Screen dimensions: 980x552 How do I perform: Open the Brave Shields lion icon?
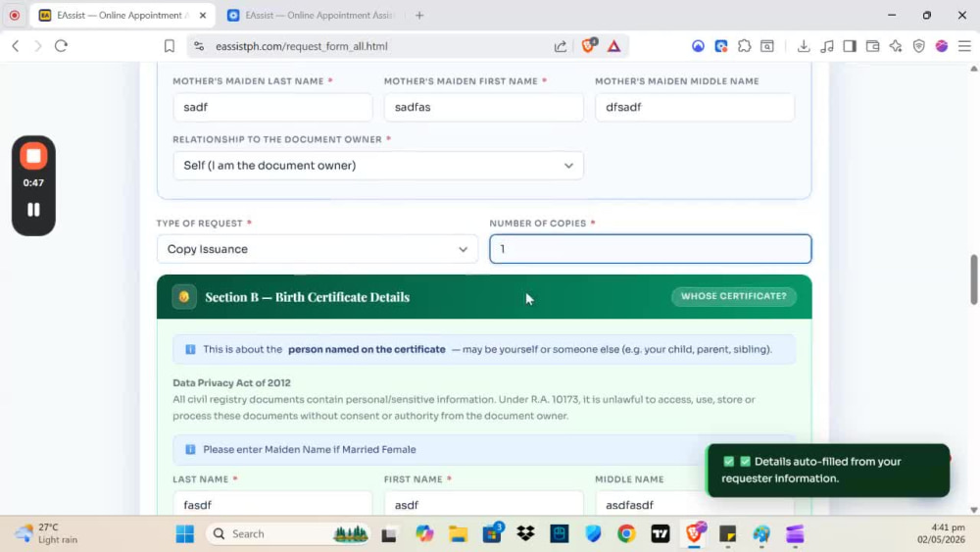[x=589, y=46]
